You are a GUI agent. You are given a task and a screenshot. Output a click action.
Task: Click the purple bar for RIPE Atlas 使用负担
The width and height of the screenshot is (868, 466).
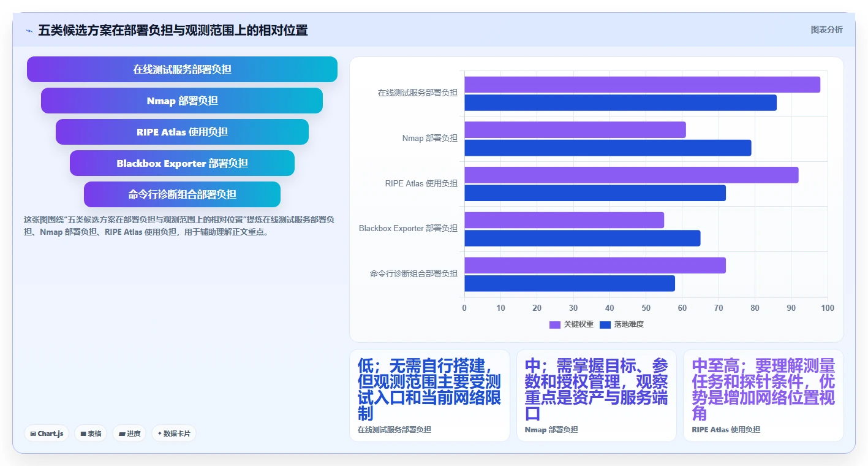632,175
